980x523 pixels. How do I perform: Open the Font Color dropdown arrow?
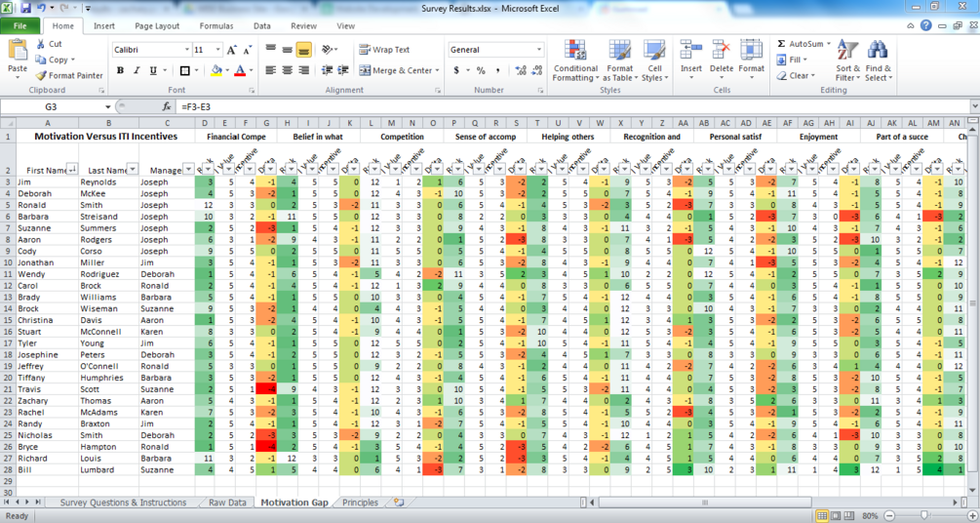(x=252, y=70)
